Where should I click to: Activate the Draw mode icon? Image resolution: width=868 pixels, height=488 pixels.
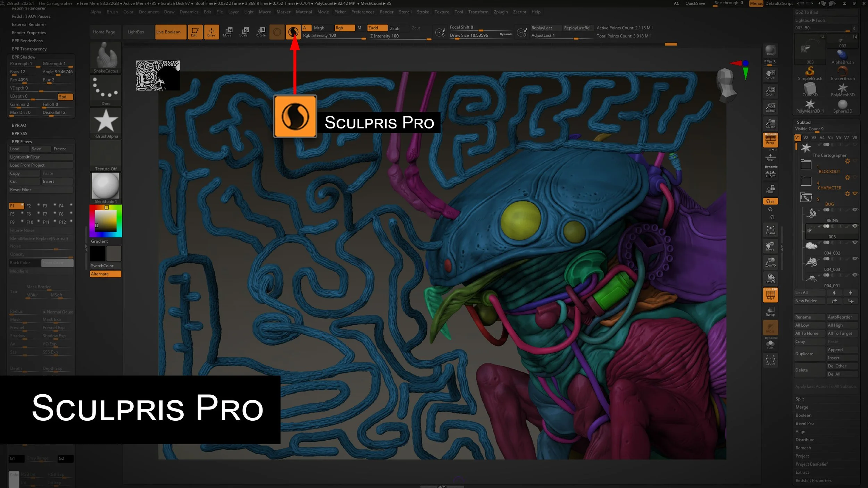(x=211, y=32)
